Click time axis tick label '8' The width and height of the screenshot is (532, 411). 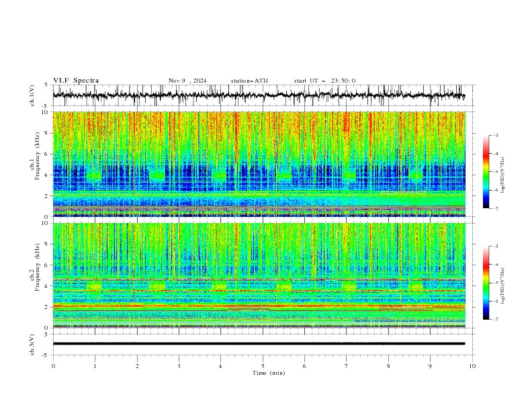pyautogui.click(x=388, y=366)
